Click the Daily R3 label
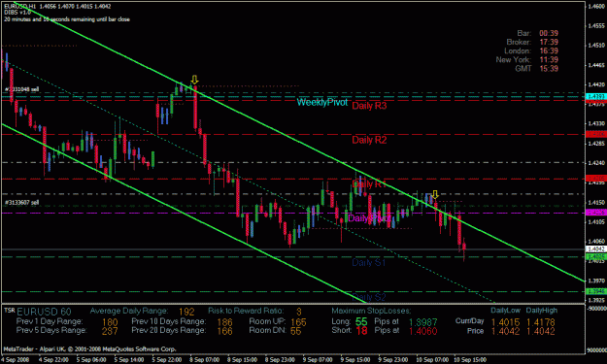The width and height of the screenshot is (607, 364). 369,106
